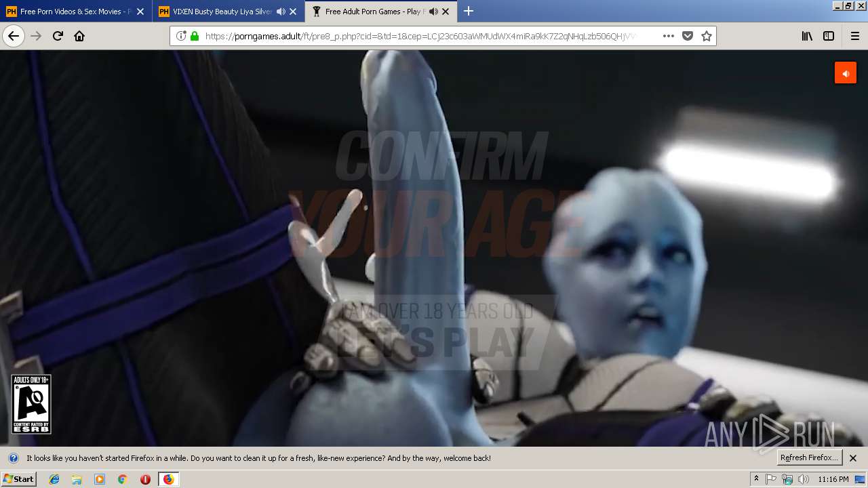Open a new tab with the plus button
Image resolution: width=868 pixels, height=488 pixels.
[x=468, y=11]
